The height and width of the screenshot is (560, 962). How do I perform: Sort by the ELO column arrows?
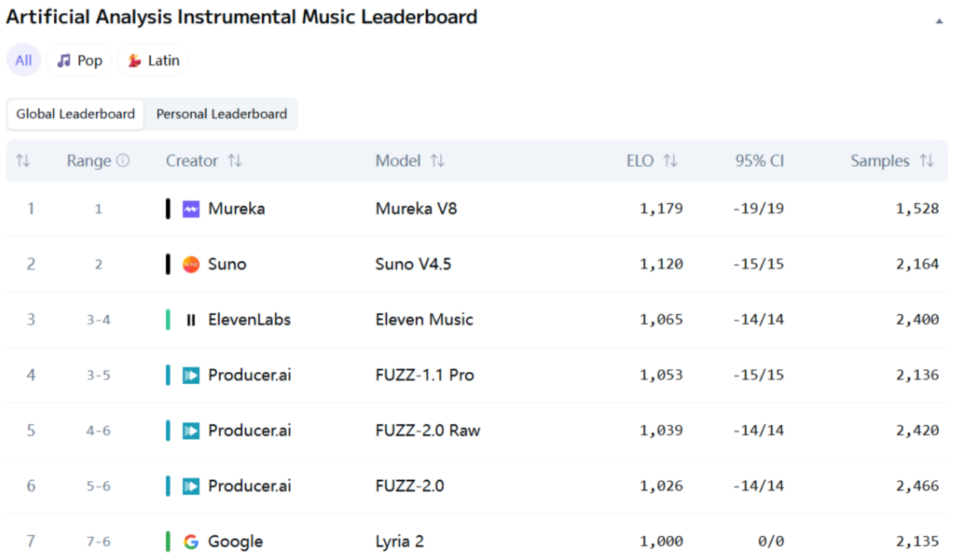tap(671, 161)
